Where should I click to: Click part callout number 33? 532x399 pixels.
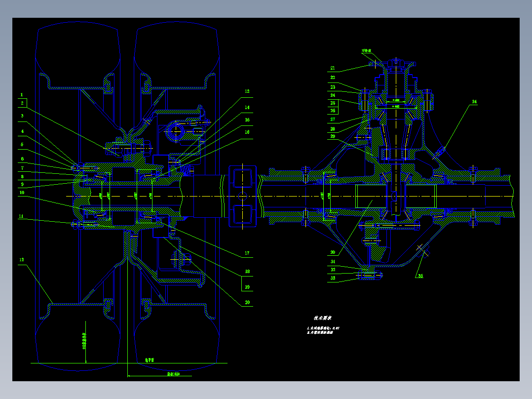pyautogui.click(x=333, y=278)
